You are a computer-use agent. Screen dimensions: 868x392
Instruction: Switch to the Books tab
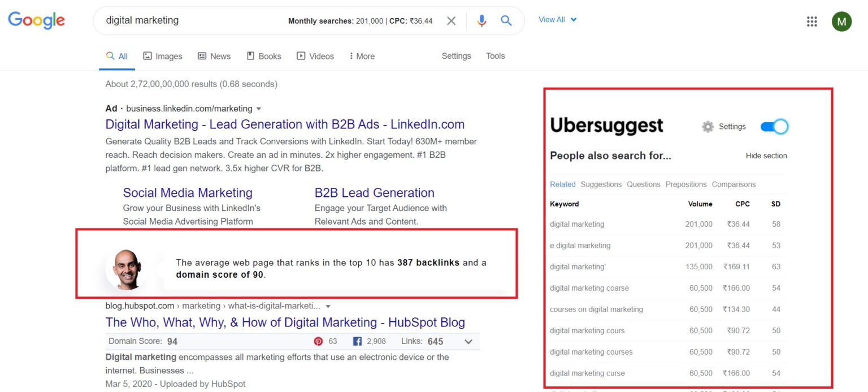(264, 56)
